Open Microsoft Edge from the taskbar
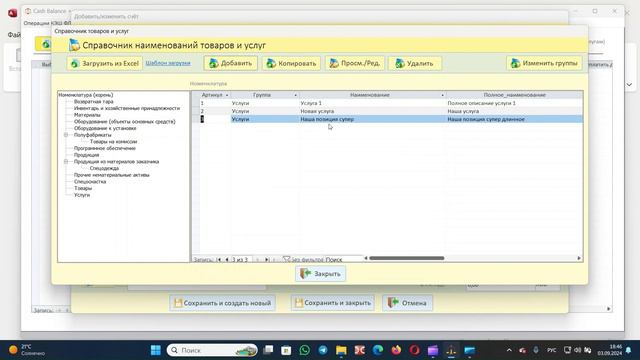 coord(378,350)
